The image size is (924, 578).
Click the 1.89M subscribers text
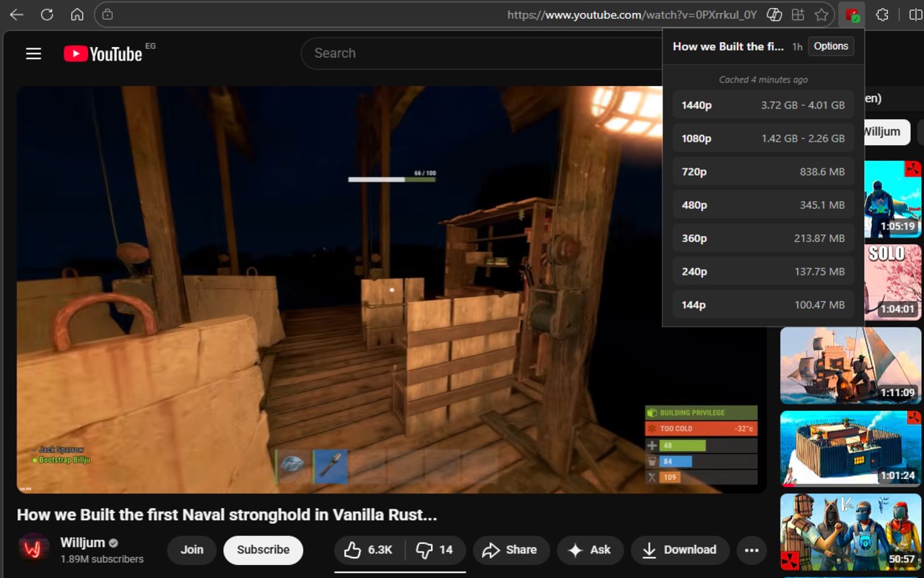tap(102, 559)
